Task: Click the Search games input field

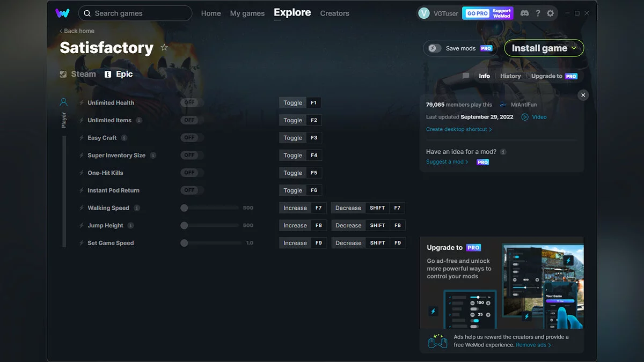Action: tap(141, 13)
